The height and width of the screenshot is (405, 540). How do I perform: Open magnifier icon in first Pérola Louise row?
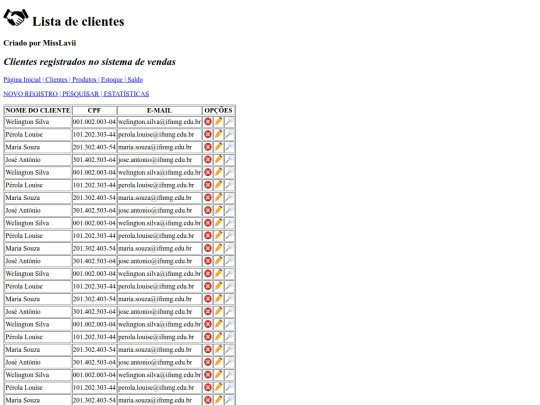coord(229,134)
